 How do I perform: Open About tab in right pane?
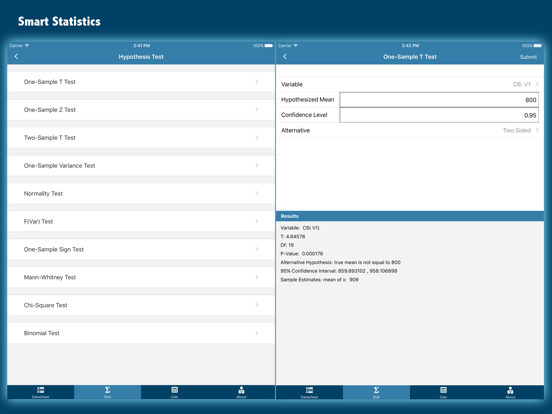510,392
